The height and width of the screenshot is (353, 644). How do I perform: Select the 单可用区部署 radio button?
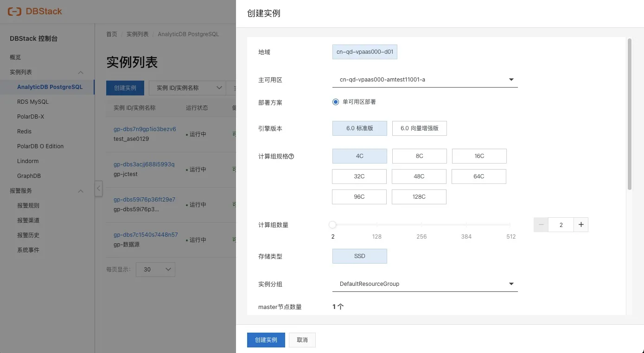pyautogui.click(x=336, y=102)
